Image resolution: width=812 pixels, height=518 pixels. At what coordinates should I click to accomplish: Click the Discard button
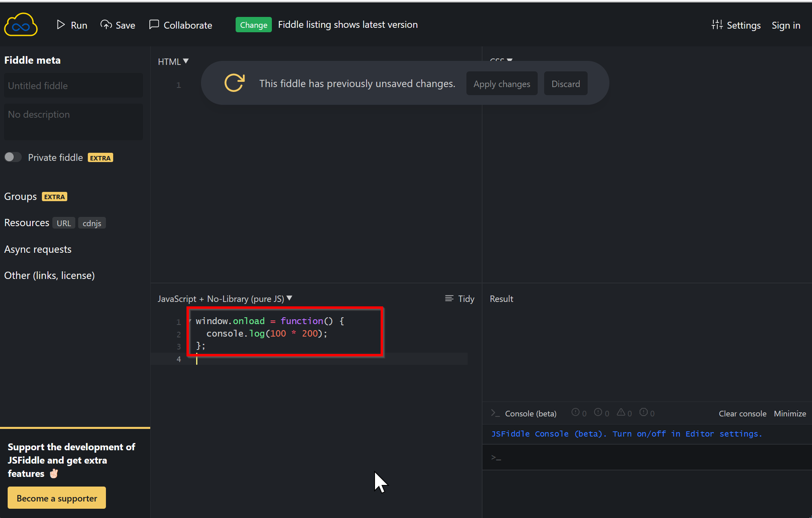coord(565,84)
